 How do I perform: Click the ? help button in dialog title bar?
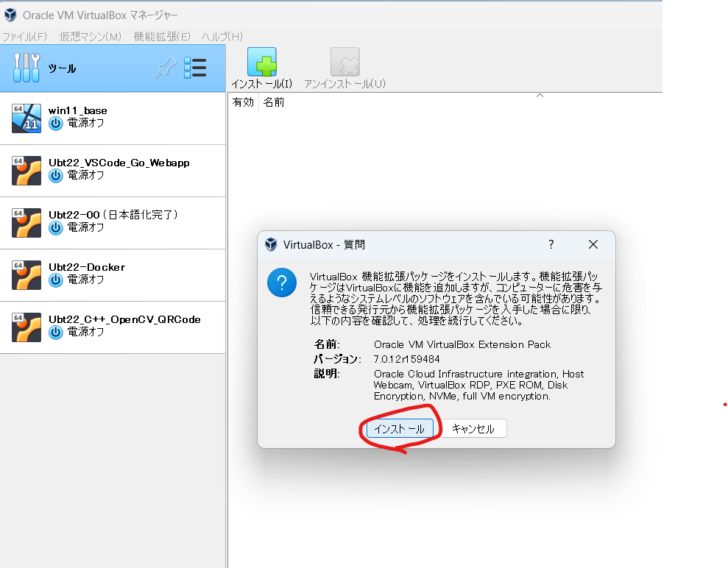(x=551, y=244)
